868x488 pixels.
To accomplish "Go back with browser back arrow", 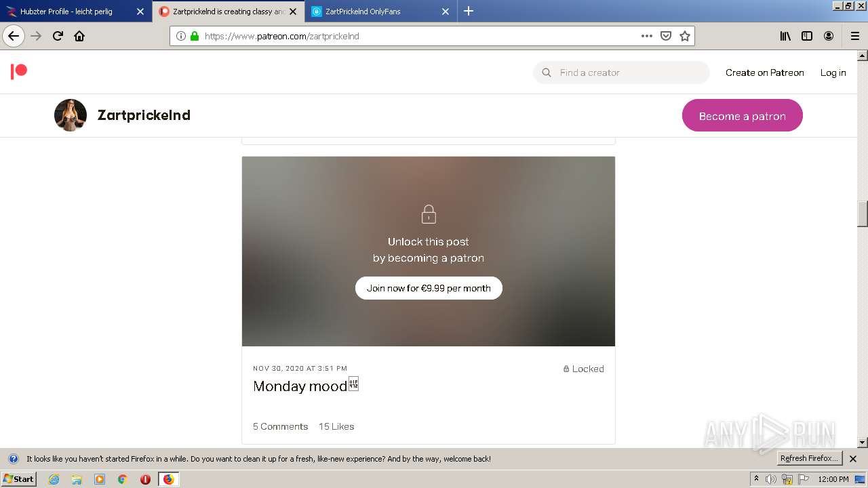I will (x=14, y=36).
